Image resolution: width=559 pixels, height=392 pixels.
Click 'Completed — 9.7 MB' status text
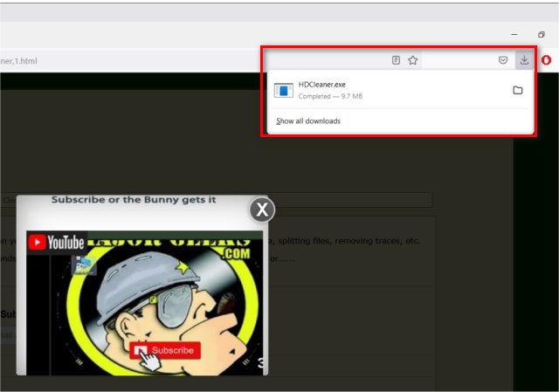tap(330, 96)
